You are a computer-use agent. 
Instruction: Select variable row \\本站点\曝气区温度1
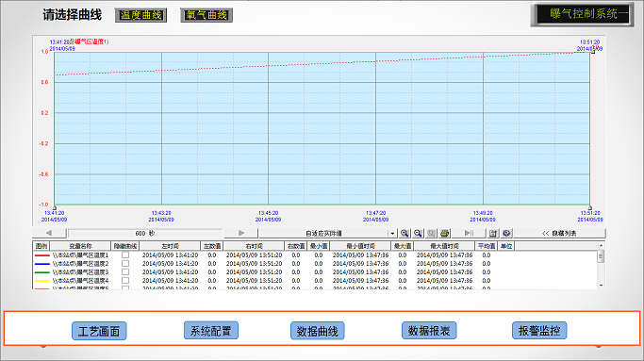pos(315,255)
